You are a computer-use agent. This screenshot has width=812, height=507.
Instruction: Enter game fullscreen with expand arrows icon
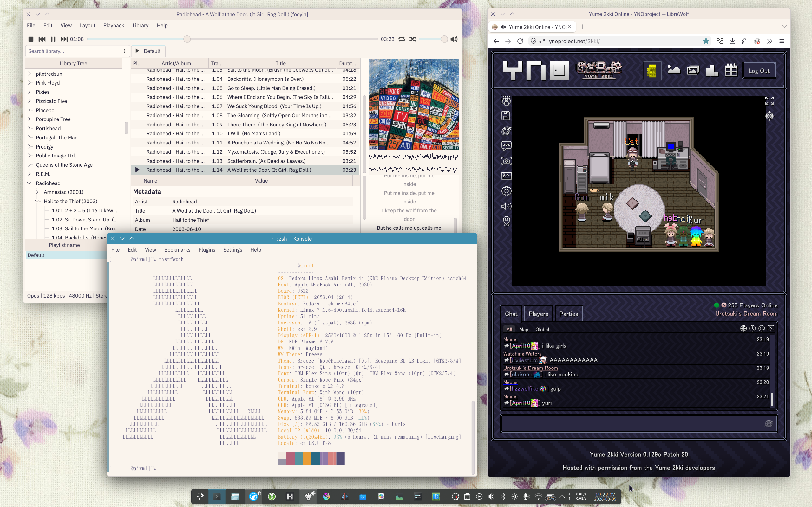pos(769,100)
